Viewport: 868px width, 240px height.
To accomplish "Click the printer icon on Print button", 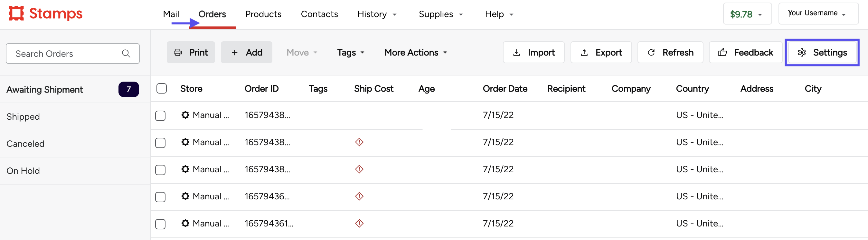I will point(178,52).
